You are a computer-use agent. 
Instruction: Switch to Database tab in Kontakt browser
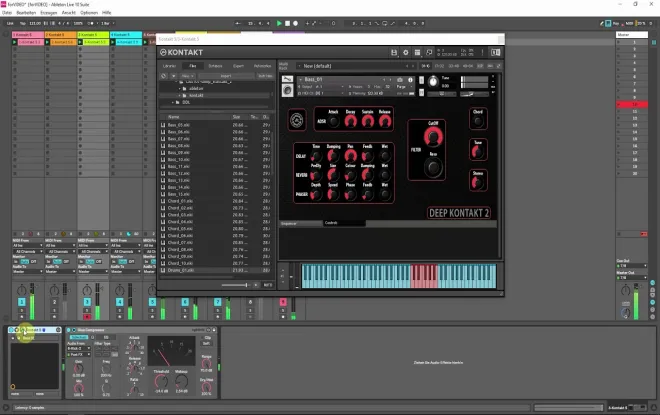[215, 66]
